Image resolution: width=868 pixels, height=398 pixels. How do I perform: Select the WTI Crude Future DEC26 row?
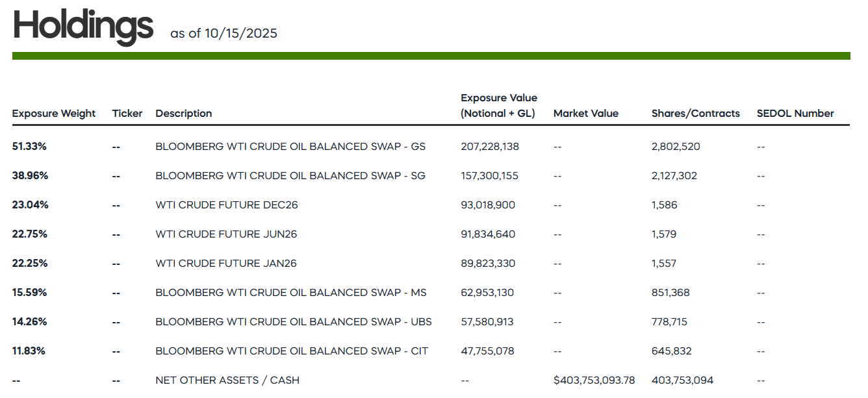point(226,205)
